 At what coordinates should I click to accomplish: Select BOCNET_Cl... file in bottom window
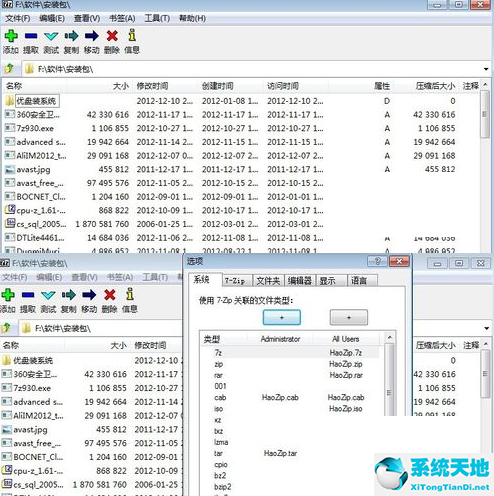38,456
